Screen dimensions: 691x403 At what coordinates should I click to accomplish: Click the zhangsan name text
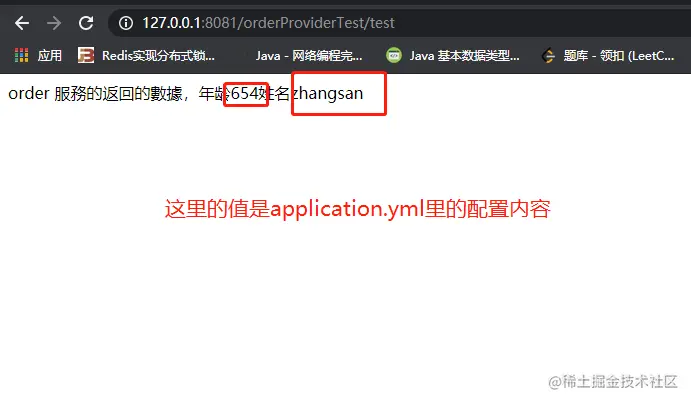[x=328, y=93]
